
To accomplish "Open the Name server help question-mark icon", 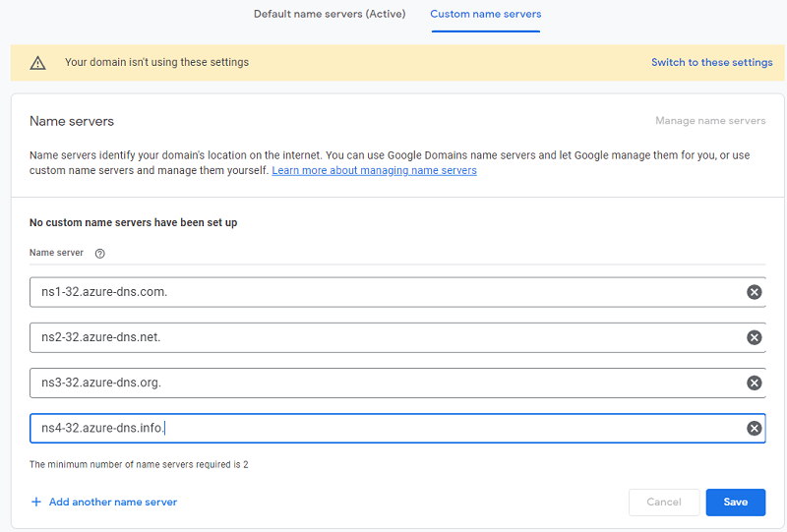I will click(100, 254).
